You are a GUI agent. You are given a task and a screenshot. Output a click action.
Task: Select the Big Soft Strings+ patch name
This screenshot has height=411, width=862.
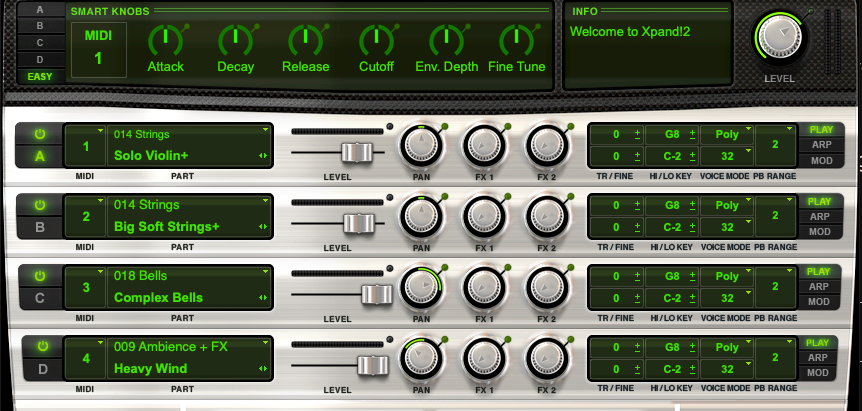coord(167,227)
